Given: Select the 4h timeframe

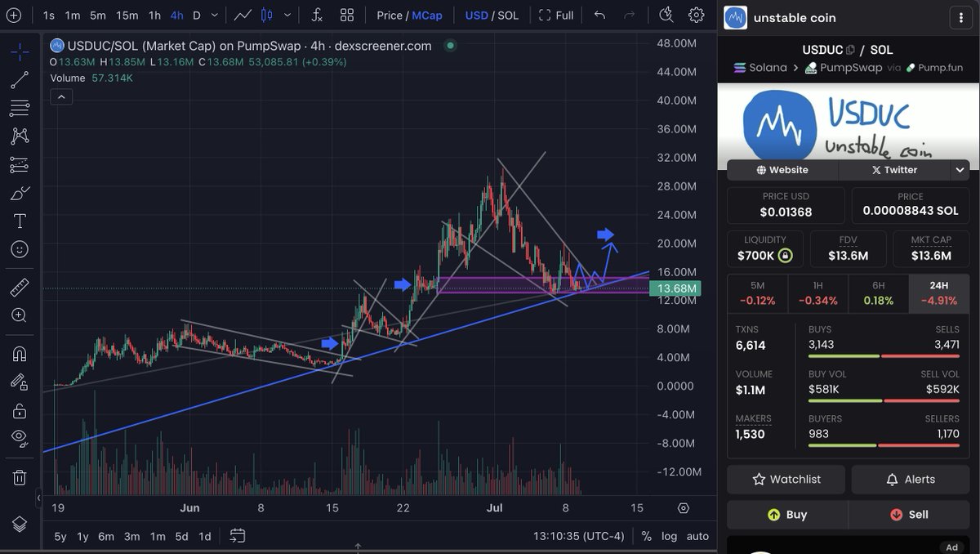Looking at the screenshot, I should click(x=176, y=15).
